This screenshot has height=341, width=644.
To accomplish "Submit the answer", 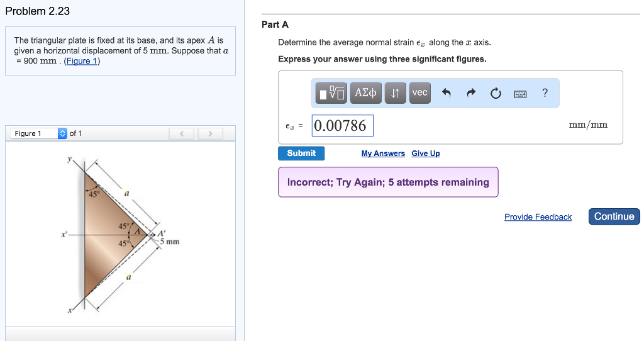I will click(x=301, y=154).
